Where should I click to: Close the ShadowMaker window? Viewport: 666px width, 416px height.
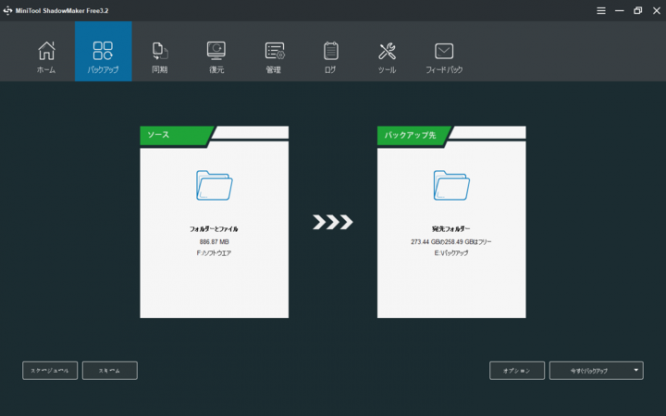(x=656, y=11)
